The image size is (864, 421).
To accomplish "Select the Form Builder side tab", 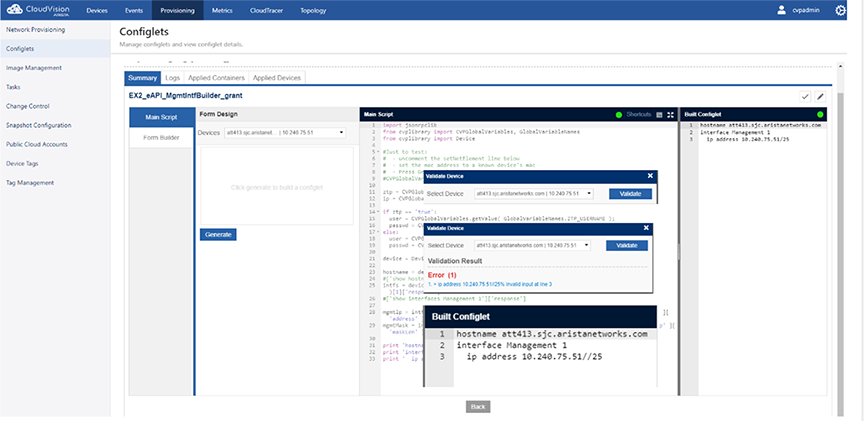I will 161,137.
